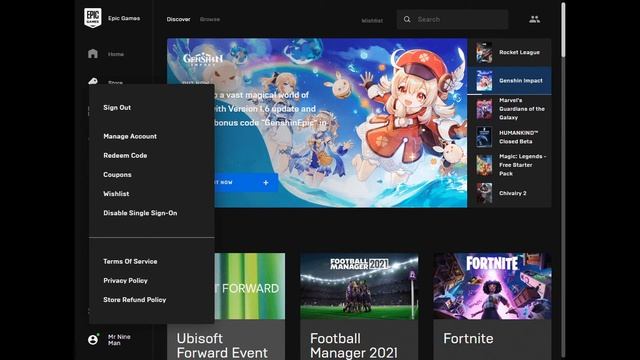The image size is (640, 360).
Task: Choose Sign Out from the account menu
Action: tap(117, 107)
